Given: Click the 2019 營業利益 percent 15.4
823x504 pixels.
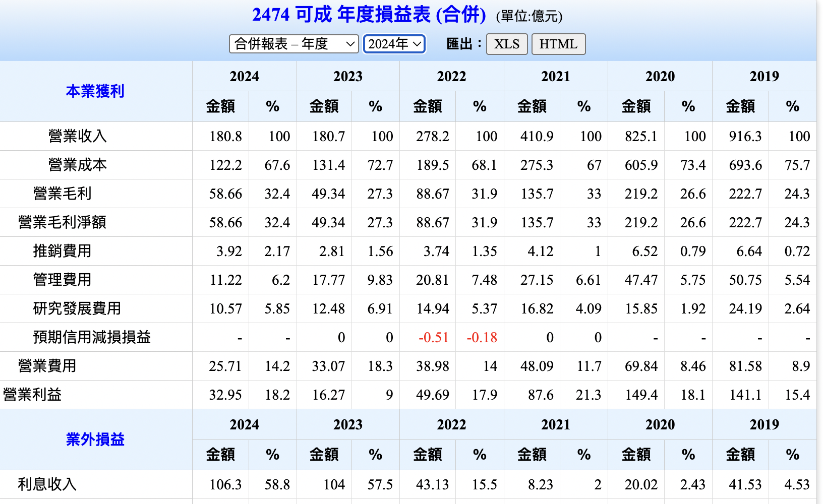Looking at the screenshot, I should (x=797, y=395).
